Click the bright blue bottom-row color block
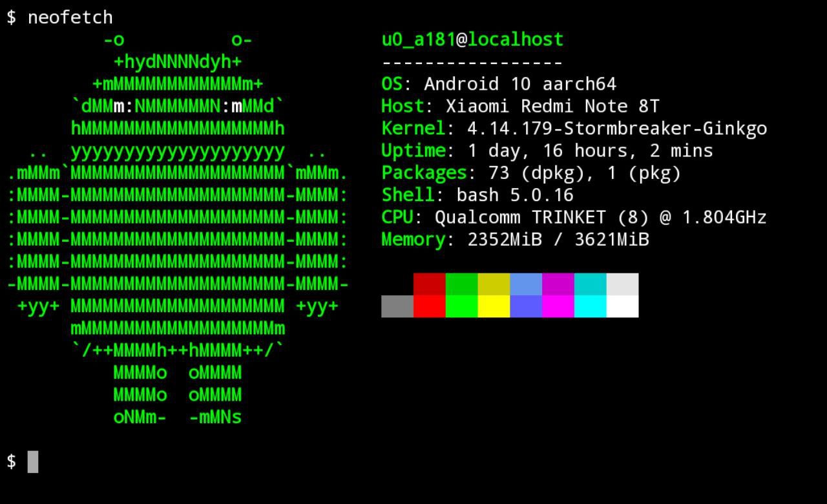Viewport: 827px width, 504px height. tap(526, 306)
